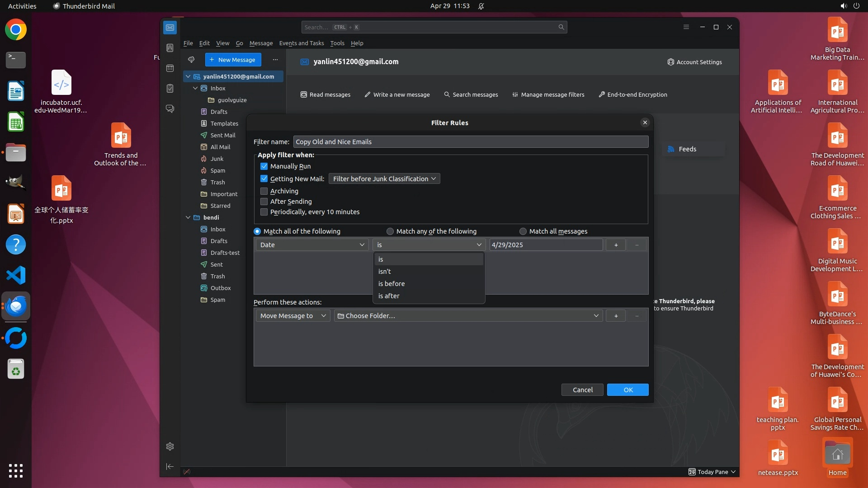Enable the Archiving checkbox
Viewport: 868px width, 488px height.
point(264,191)
